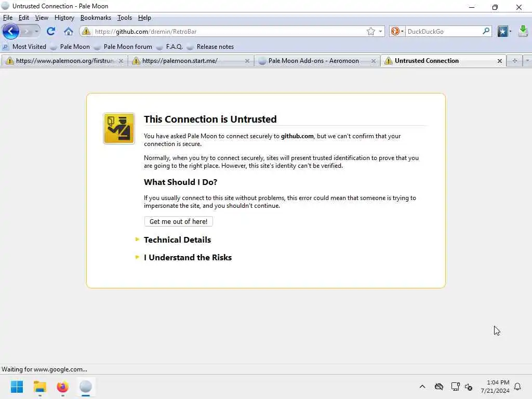
Task: Close the palemoon.org/firstrun tab
Action: [x=121, y=61]
